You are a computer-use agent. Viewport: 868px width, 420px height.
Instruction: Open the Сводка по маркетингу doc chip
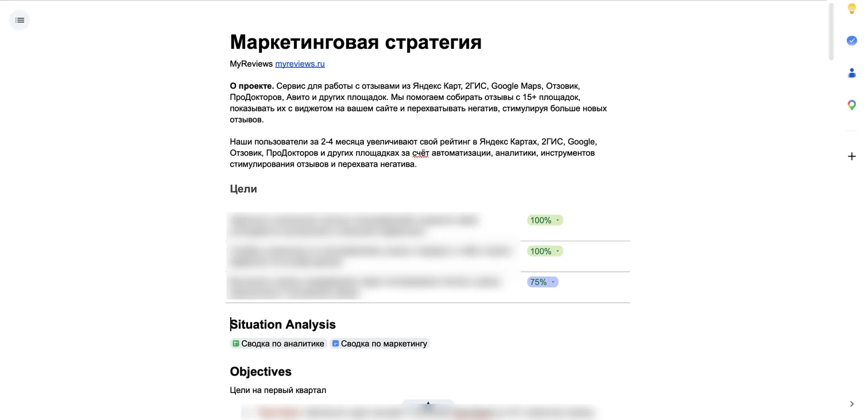click(x=380, y=344)
